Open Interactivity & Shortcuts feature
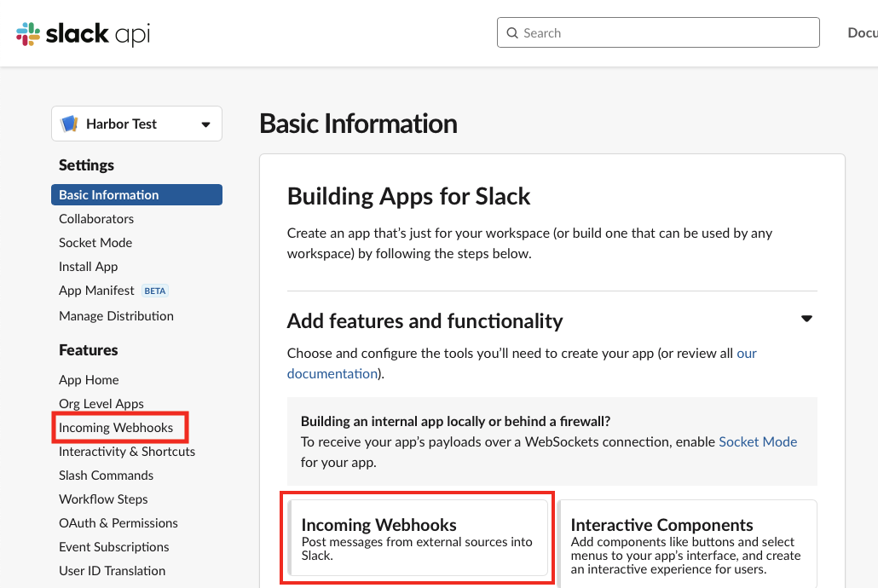 pyautogui.click(x=127, y=452)
